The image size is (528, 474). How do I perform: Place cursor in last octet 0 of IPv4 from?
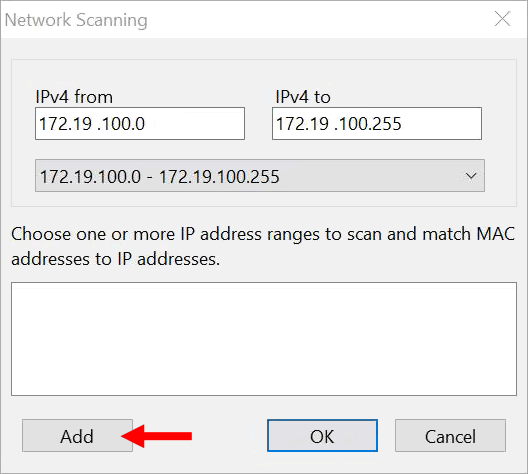click(x=139, y=124)
